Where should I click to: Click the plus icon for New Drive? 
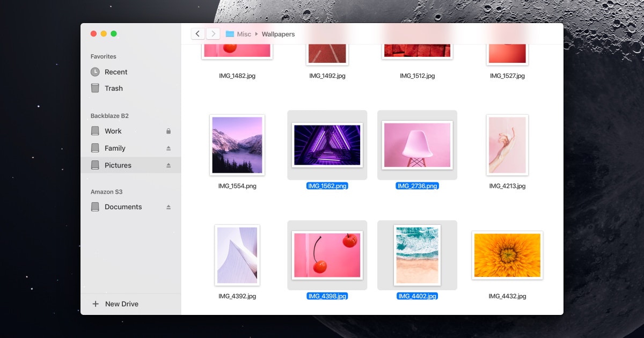(96, 304)
